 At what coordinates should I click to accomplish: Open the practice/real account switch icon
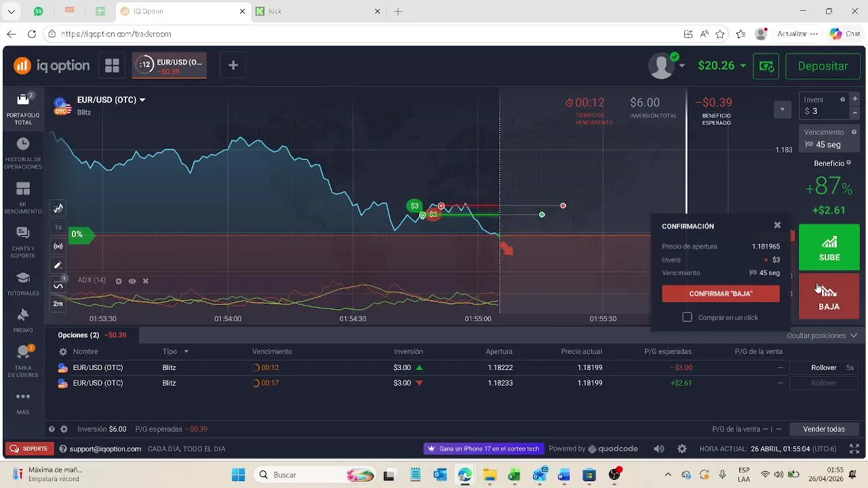767,66
